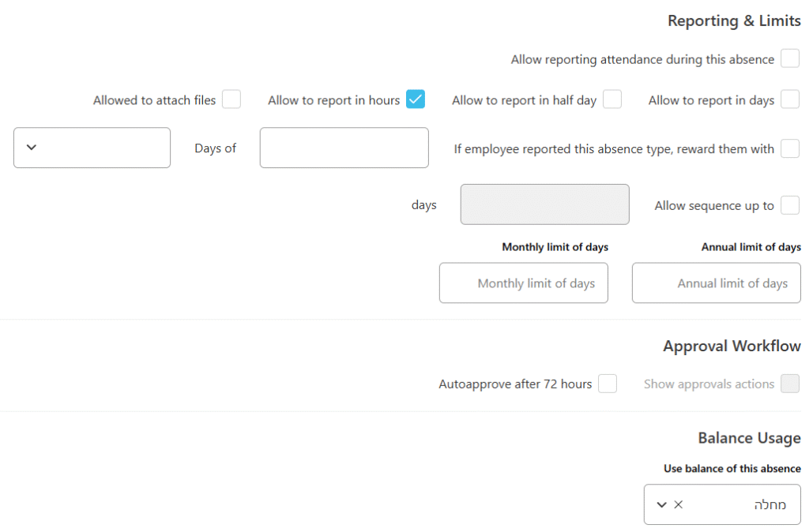809x532 pixels.
Task: Enable Allow to report in days checkbox
Action: pyautogui.click(x=789, y=99)
